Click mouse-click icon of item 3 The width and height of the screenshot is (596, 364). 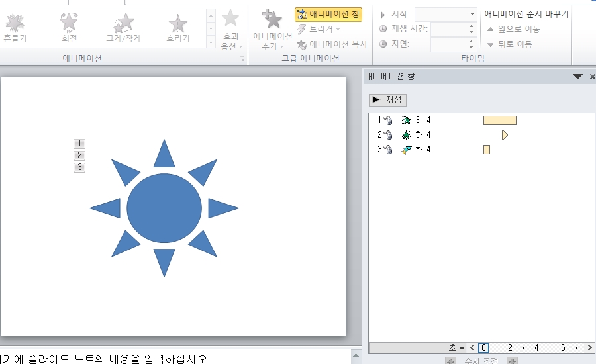pyautogui.click(x=388, y=150)
